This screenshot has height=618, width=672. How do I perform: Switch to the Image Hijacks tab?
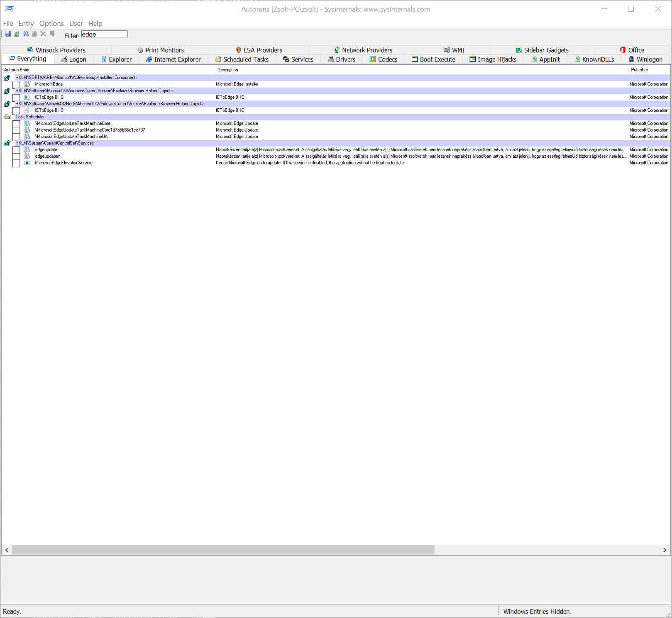pos(493,59)
